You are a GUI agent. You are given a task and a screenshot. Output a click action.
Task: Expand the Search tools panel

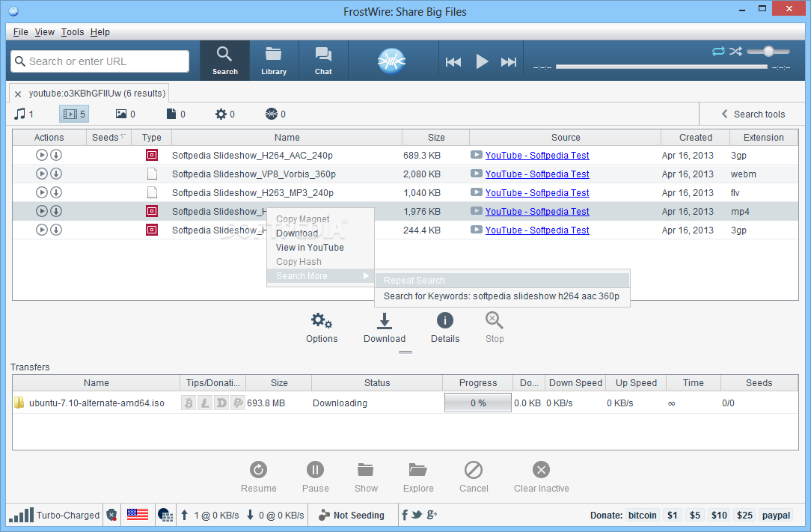point(753,114)
